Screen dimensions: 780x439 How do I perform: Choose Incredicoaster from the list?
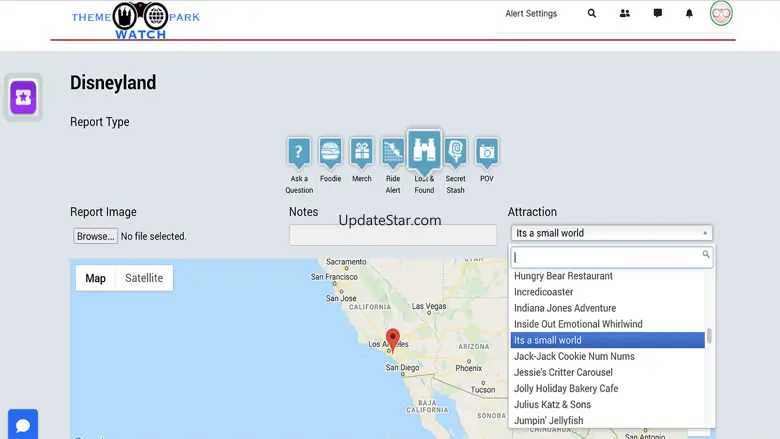(x=607, y=292)
